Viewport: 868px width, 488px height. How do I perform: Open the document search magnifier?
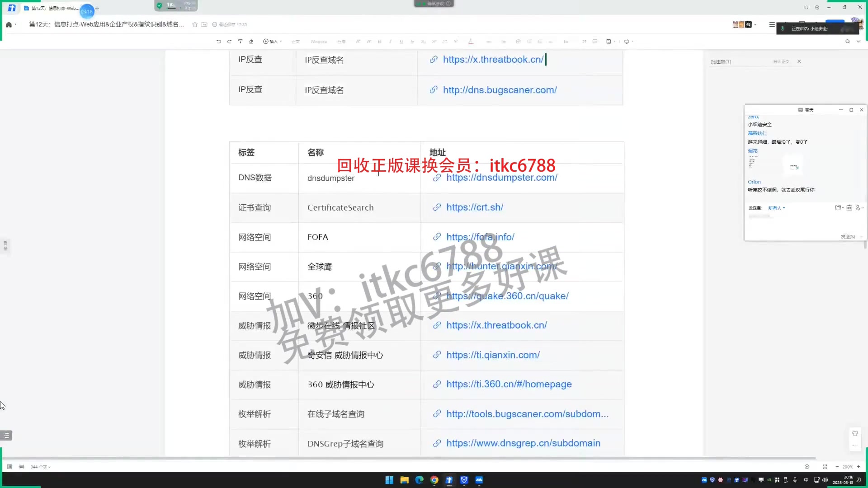tap(848, 41)
